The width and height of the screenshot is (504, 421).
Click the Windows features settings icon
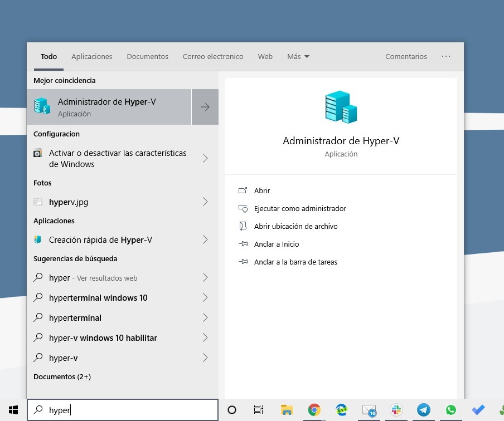[37, 153]
